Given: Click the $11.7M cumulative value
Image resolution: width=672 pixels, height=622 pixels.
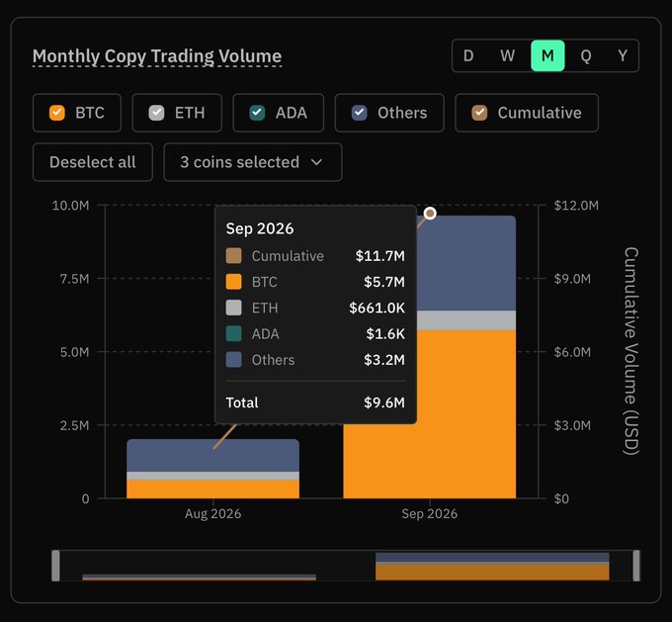Looking at the screenshot, I should coord(380,256).
